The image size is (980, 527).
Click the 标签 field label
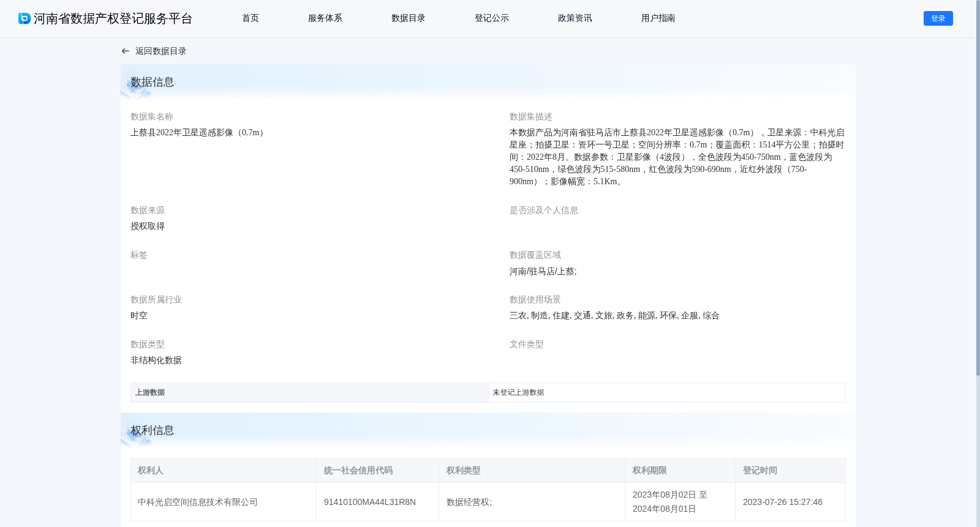tap(139, 255)
